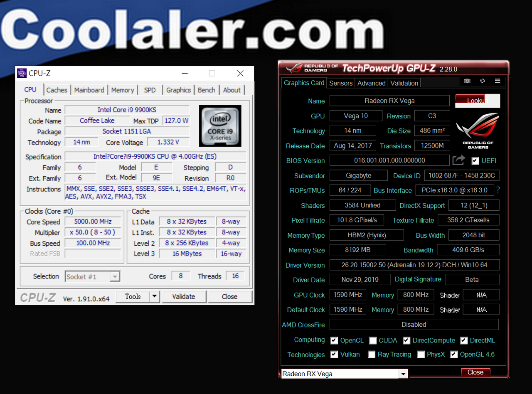Toggle the UEFI checkbox
Screen dimensions: 532x394
(x=475, y=160)
